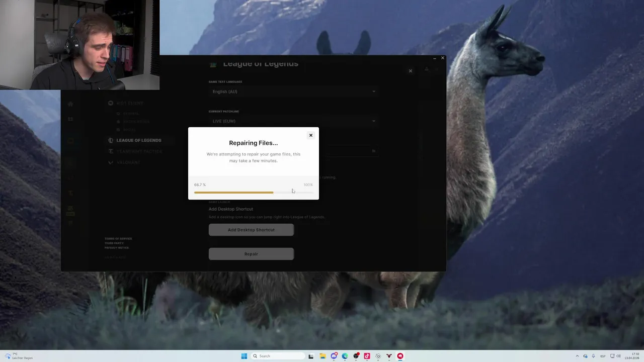The height and width of the screenshot is (362, 644).
Task: Open Discord from the taskbar
Action: (334, 356)
